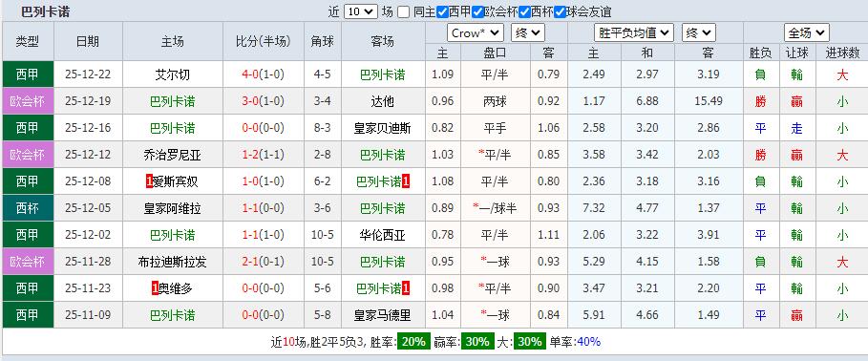Uncheck the 球会友谊 filter checkbox

coord(560,11)
